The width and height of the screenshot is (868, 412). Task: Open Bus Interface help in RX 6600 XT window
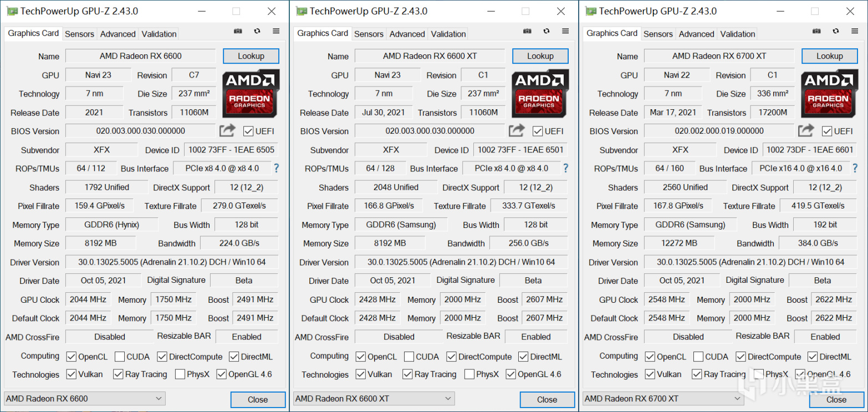tap(565, 168)
